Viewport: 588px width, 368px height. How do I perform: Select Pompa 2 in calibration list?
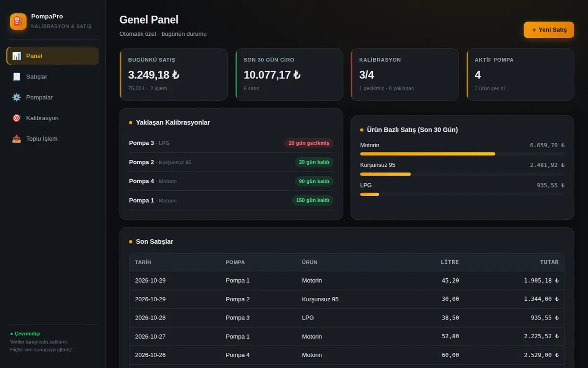[x=231, y=162]
